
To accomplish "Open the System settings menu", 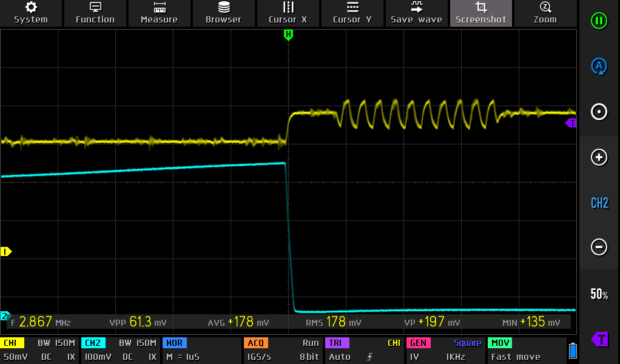I will click(x=31, y=13).
